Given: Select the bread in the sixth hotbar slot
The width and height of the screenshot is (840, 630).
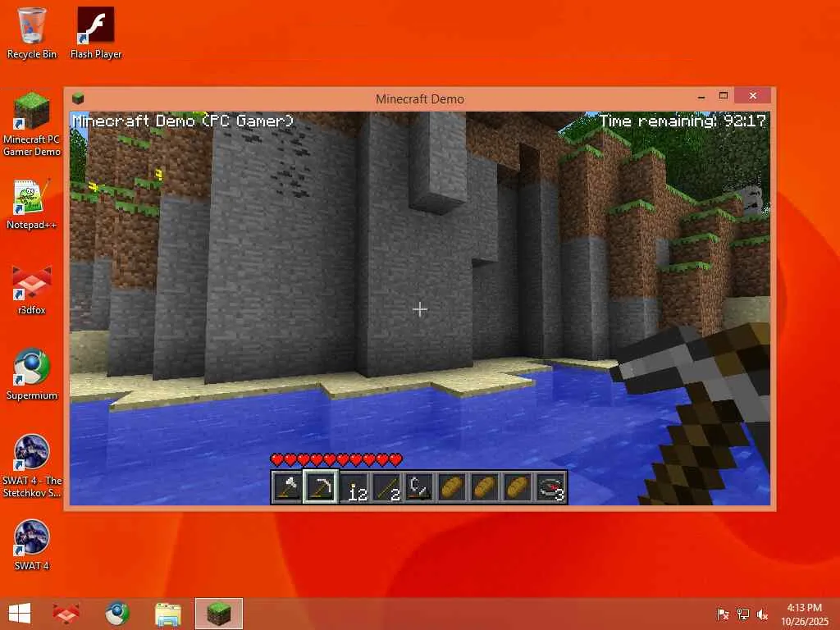Looking at the screenshot, I should (452, 487).
